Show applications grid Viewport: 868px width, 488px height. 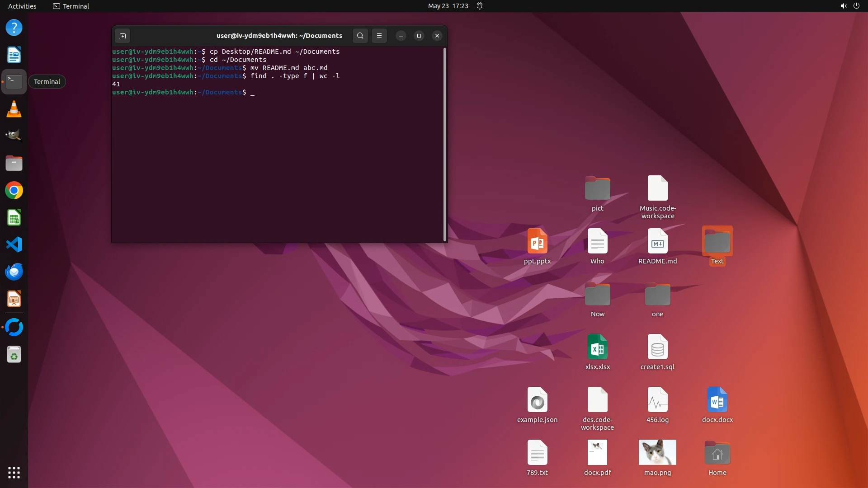pos(14,473)
